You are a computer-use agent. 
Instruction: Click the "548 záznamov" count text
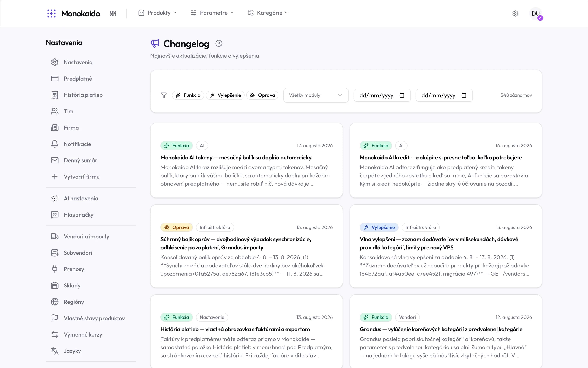tap(516, 95)
